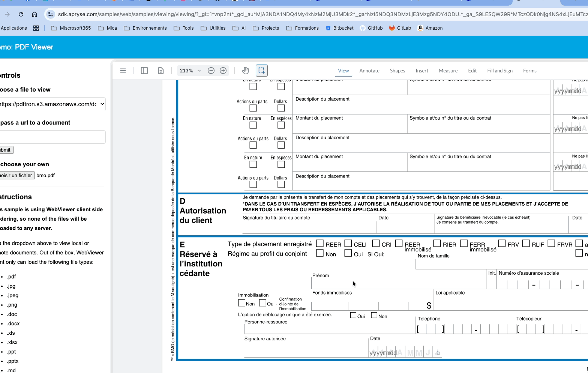588x373 pixels.
Task: Click the pass a url input field
Action: click(x=52, y=137)
